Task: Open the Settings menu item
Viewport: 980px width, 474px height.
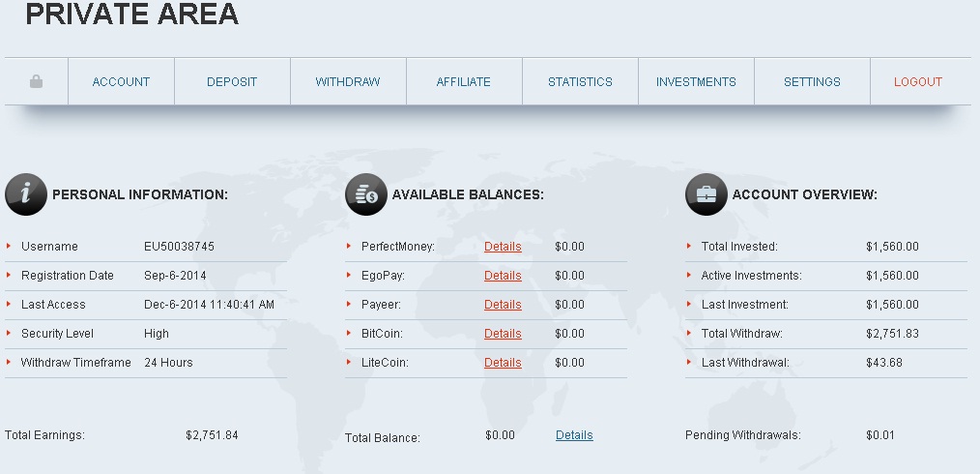Action: [812, 82]
